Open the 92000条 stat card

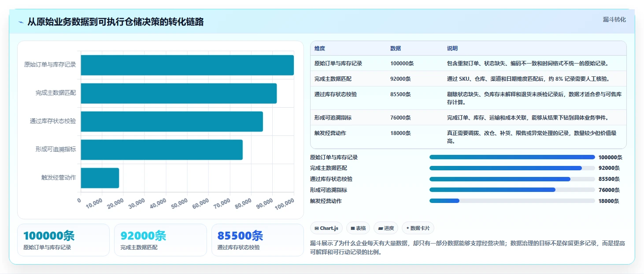160,240
